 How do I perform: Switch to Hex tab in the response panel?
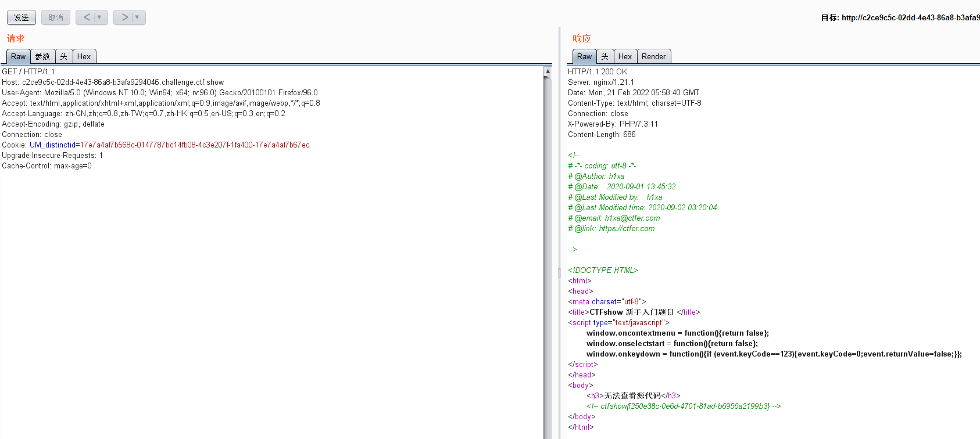pos(625,56)
